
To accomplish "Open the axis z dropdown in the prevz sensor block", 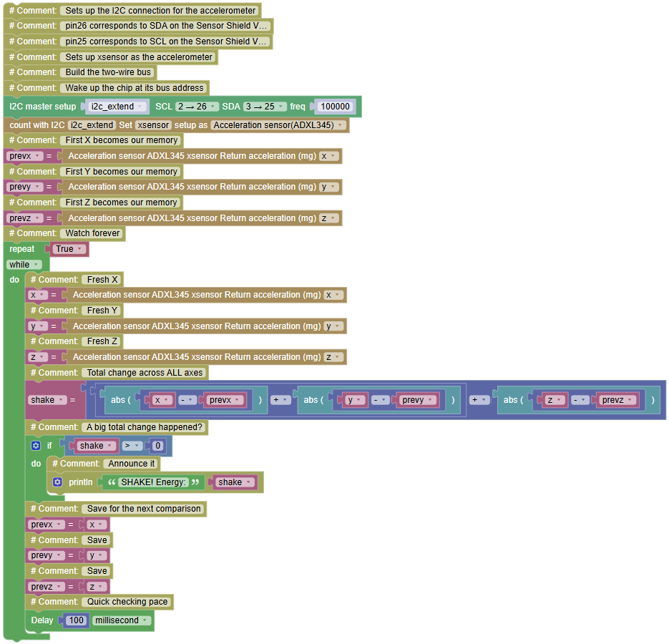I will point(329,218).
